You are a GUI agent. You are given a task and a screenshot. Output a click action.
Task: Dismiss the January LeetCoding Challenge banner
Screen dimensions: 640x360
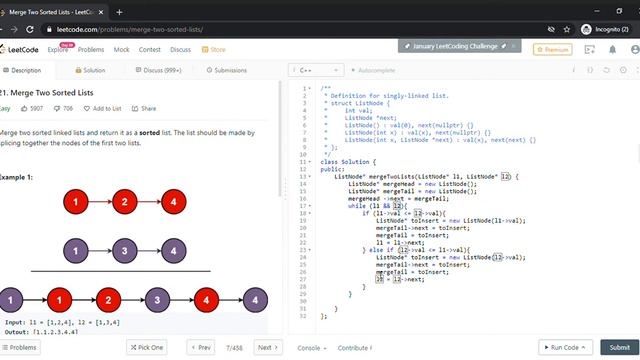[513, 46]
